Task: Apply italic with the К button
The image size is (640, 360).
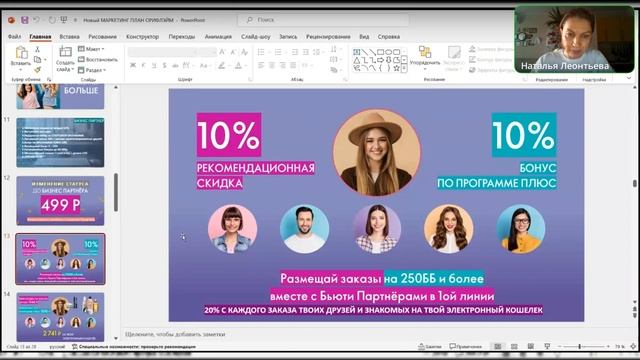Action: 143,65
